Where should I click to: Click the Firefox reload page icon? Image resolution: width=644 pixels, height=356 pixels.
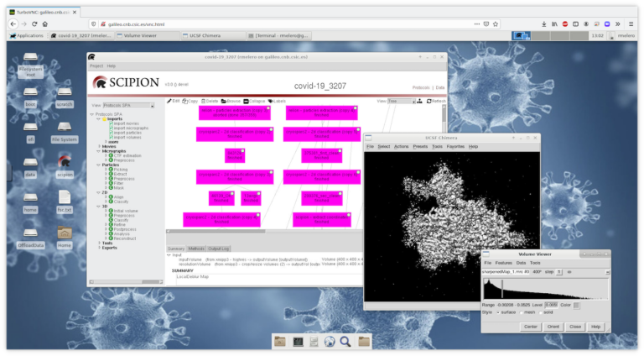(x=34, y=24)
